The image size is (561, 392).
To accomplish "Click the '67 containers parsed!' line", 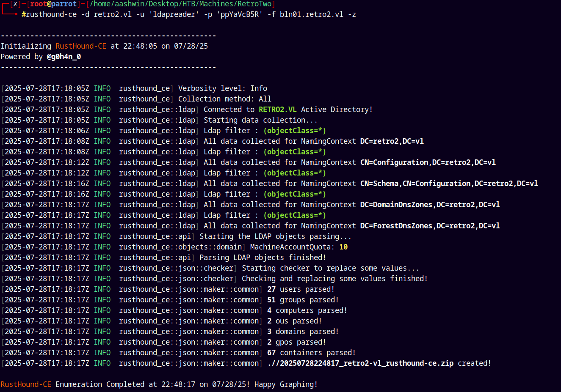I will 312,353.
